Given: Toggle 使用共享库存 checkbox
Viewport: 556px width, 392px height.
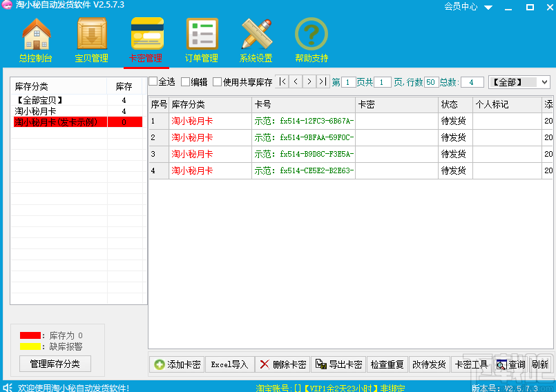Looking at the screenshot, I should click(x=218, y=82).
